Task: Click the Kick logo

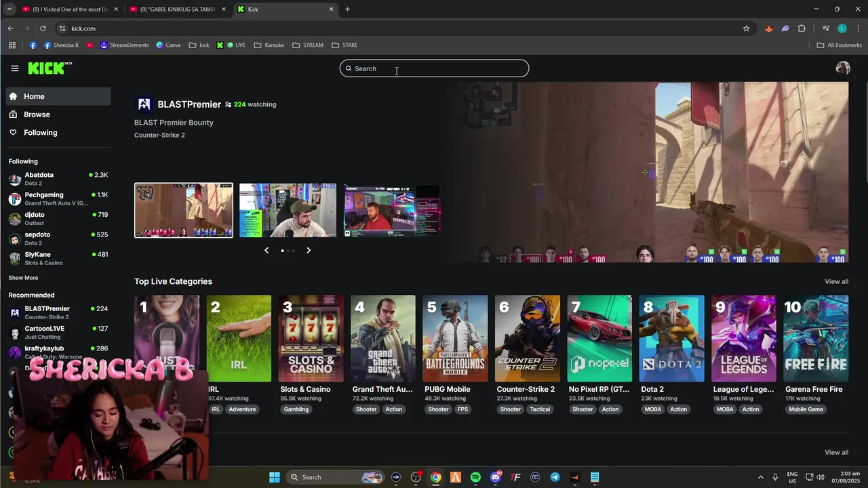Action: (x=50, y=68)
